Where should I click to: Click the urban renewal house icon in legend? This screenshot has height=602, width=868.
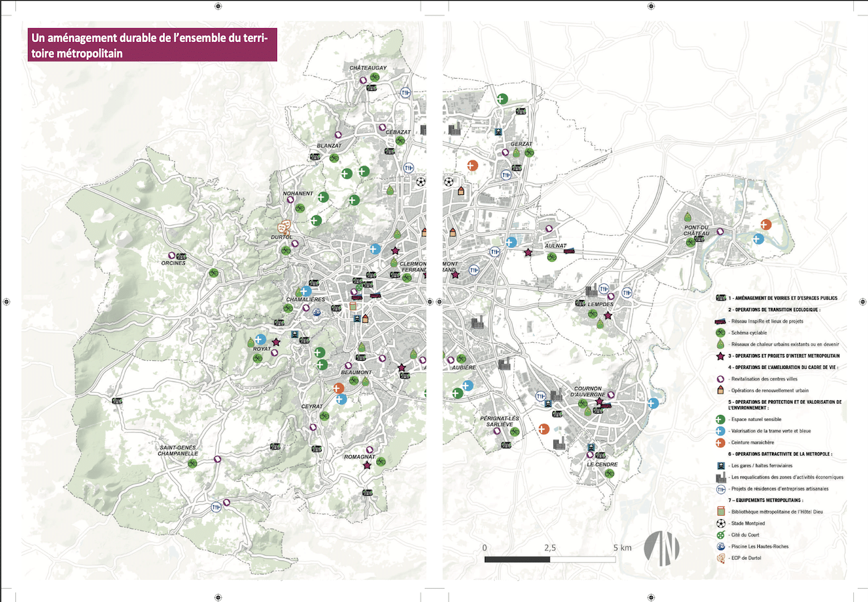click(x=720, y=390)
